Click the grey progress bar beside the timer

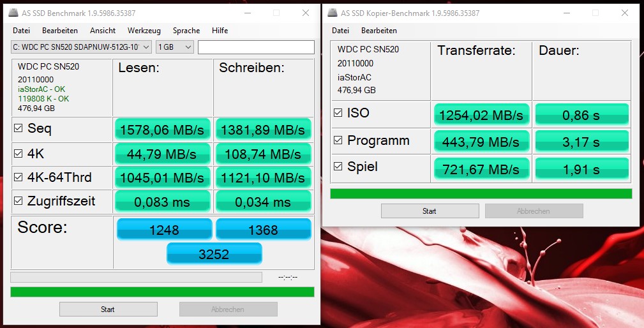pyautogui.click(x=137, y=277)
